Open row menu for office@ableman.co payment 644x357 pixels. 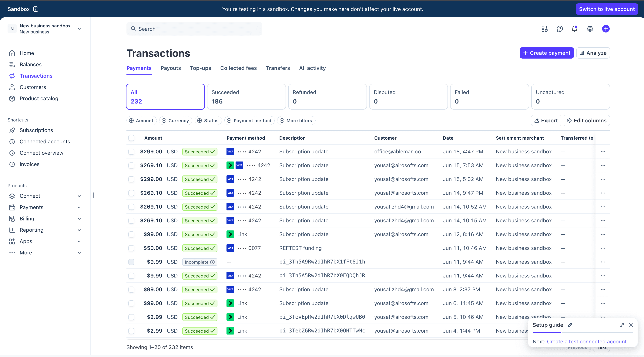pyautogui.click(x=603, y=152)
